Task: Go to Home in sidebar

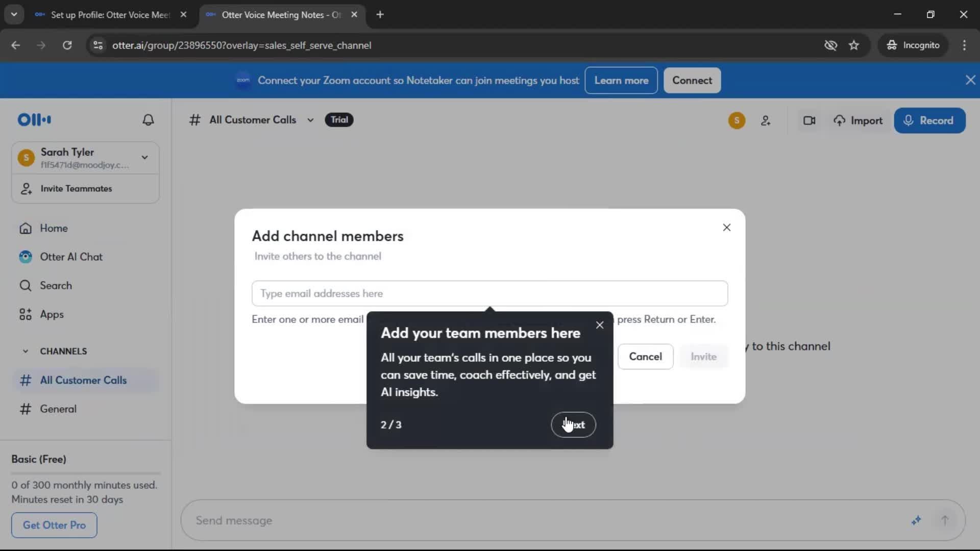Action: pyautogui.click(x=85, y=228)
